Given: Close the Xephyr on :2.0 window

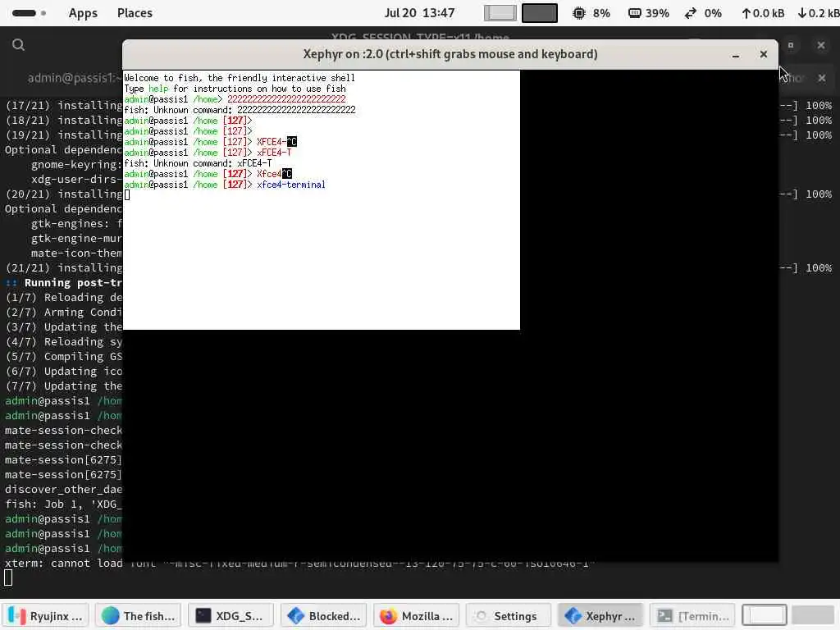Looking at the screenshot, I should [764, 54].
